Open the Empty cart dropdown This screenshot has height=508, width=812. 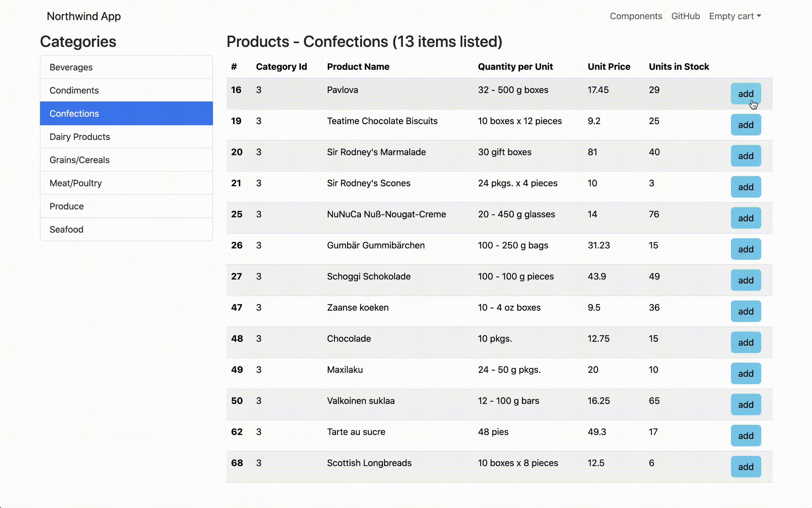click(734, 16)
